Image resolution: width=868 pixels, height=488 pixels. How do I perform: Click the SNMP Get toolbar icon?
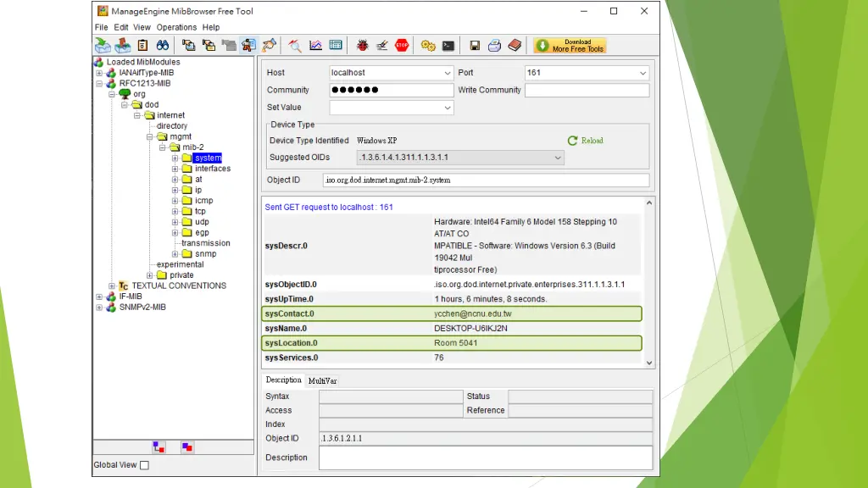pos(189,46)
